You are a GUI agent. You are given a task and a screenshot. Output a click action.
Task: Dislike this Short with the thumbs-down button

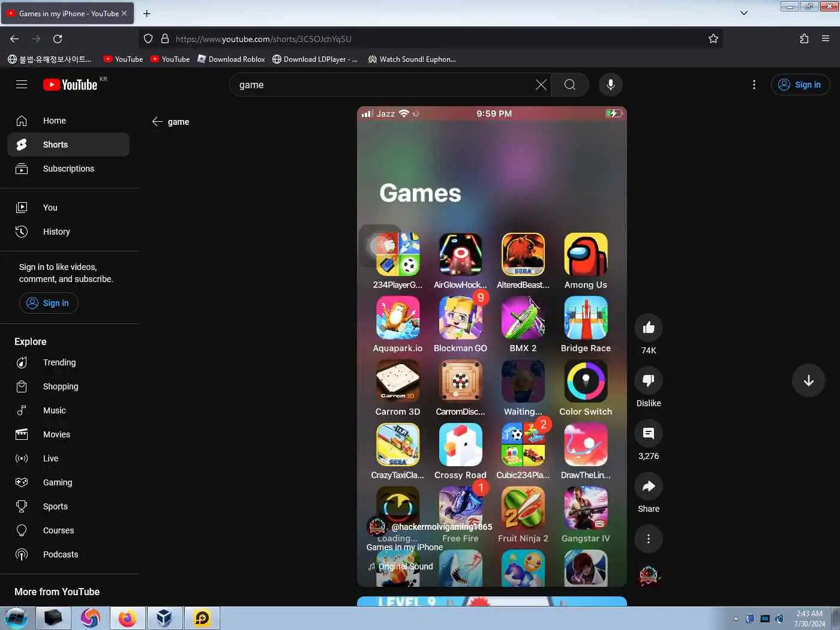[649, 380]
